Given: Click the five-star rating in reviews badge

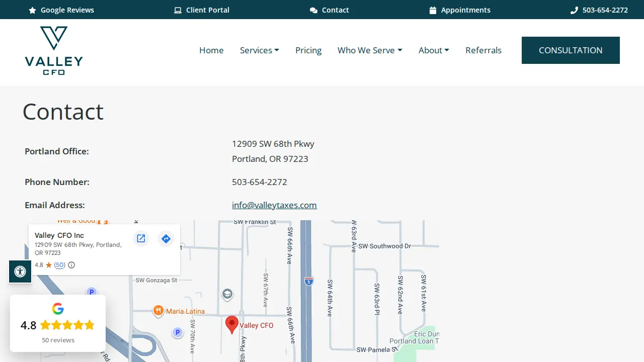Looking at the screenshot, I should 67,325.
